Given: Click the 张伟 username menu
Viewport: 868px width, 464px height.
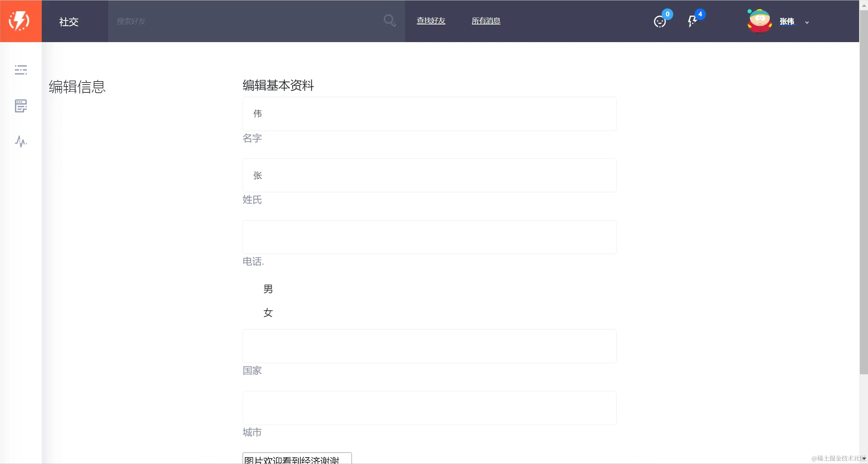Looking at the screenshot, I should tap(787, 21).
